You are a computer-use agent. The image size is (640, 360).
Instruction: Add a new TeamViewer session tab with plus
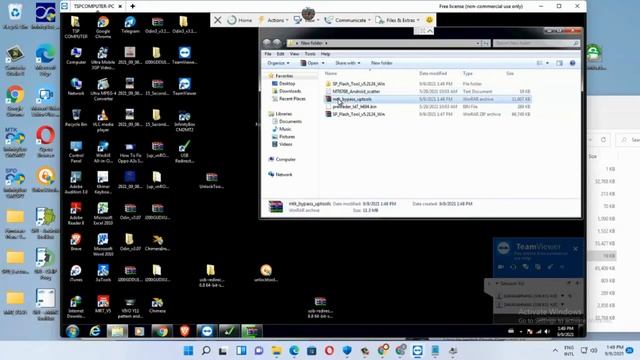pyautogui.click(x=132, y=6)
